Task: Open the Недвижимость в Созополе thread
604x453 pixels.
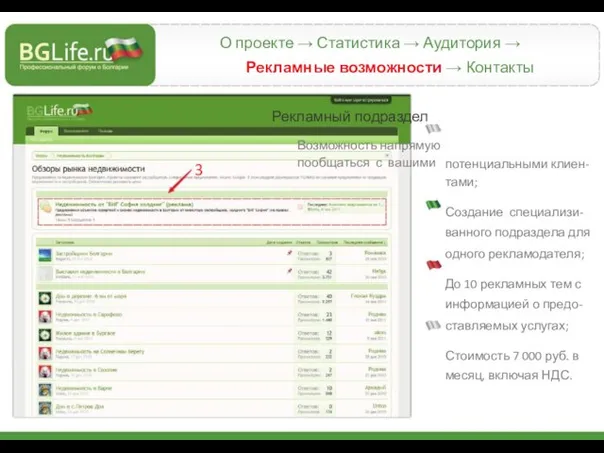Action: tap(86, 370)
